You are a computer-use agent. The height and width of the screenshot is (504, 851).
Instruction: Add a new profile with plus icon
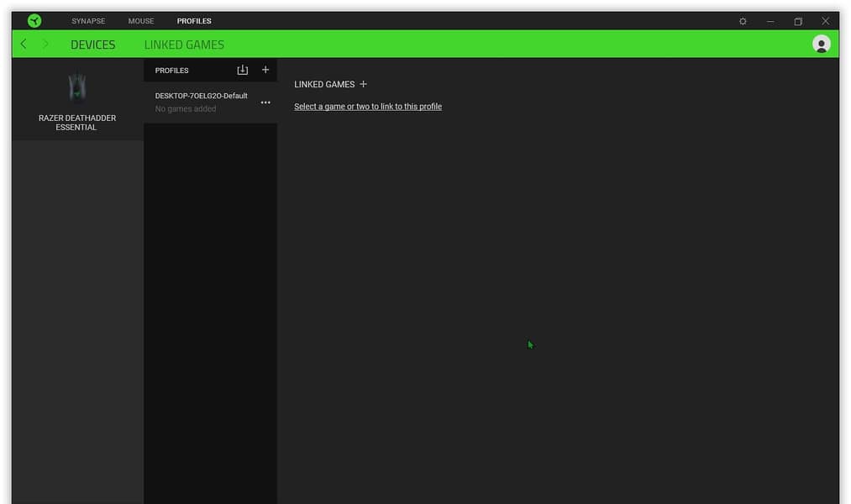265,70
